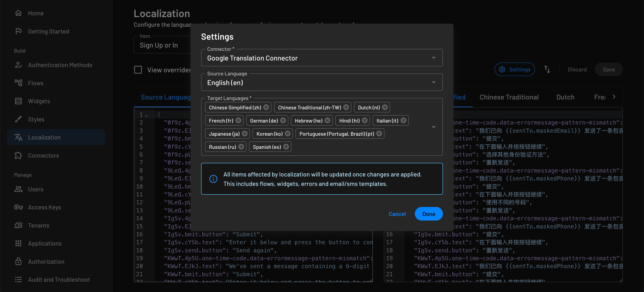Open the Dutch translation tab
Image resolution: width=644 pixels, height=292 pixels.
click(565, 97)
